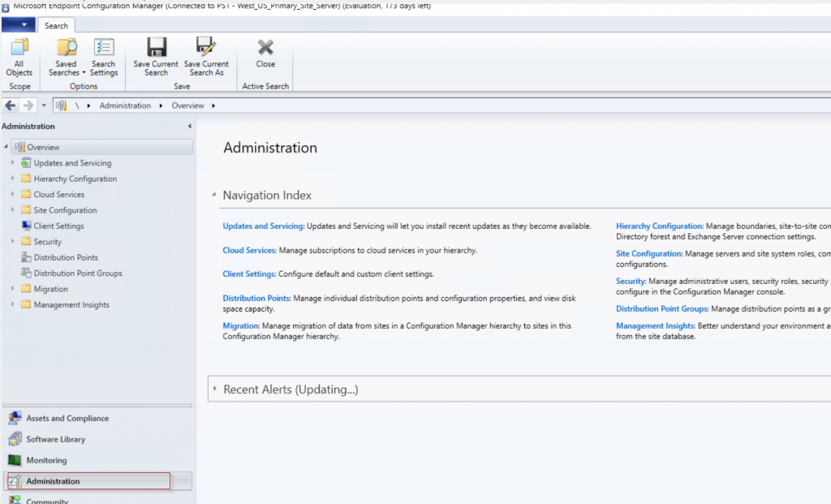Click Administration in the breadcrumb
Viewport: 831px width, 504px height.
pyautogui.click(x=125, y=106)
